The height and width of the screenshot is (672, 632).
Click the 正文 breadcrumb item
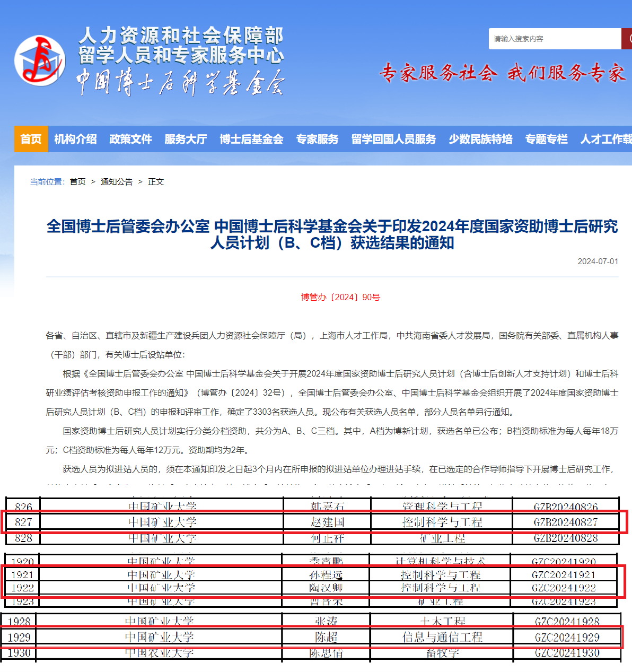click(x=156, y=181)
